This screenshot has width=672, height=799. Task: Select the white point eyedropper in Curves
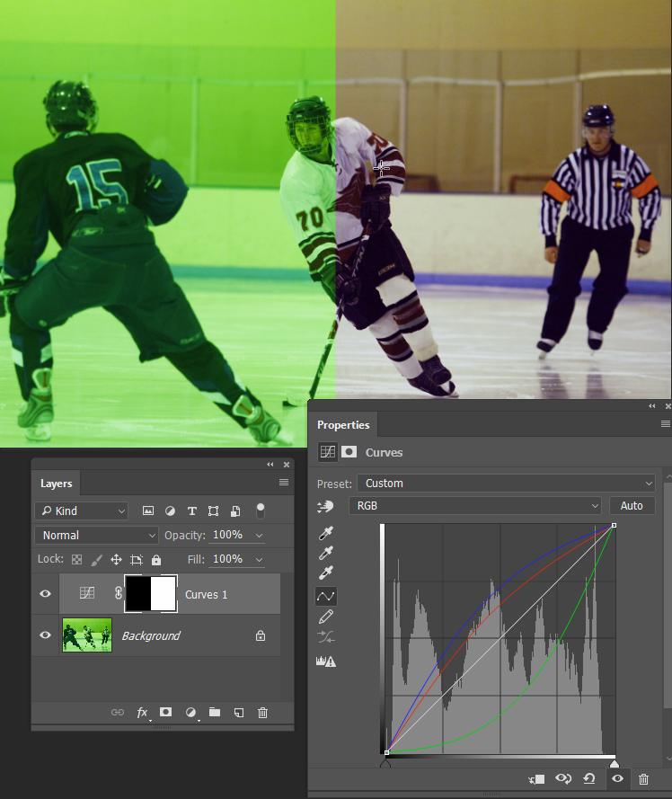click(x=326, y=573)
